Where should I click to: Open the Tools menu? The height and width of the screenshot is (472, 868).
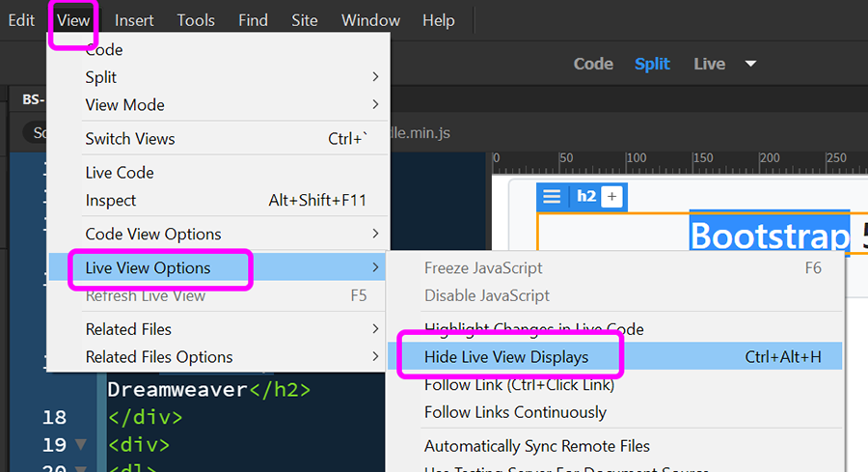pos(196,20)
